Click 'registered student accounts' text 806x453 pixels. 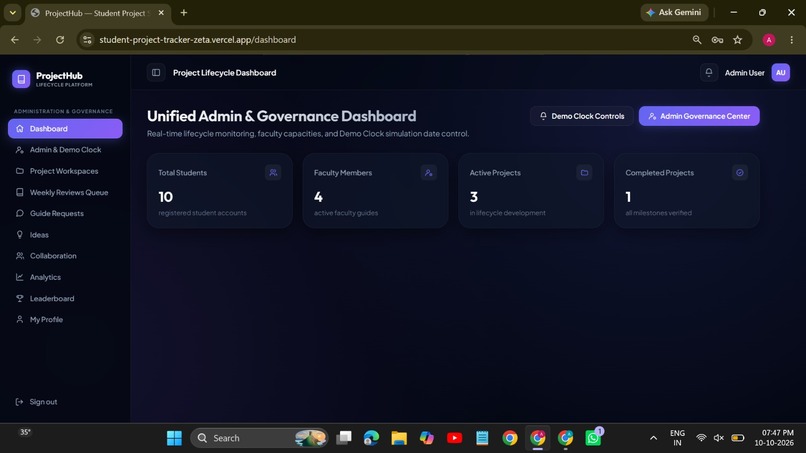point(203,213)
